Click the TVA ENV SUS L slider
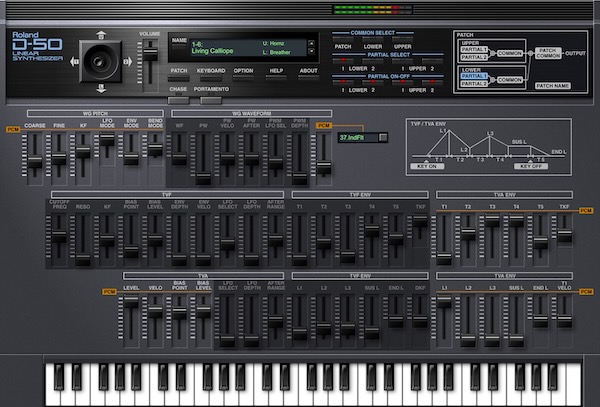Viewport: 600px width, 407px height. click(x=516, y=340)
